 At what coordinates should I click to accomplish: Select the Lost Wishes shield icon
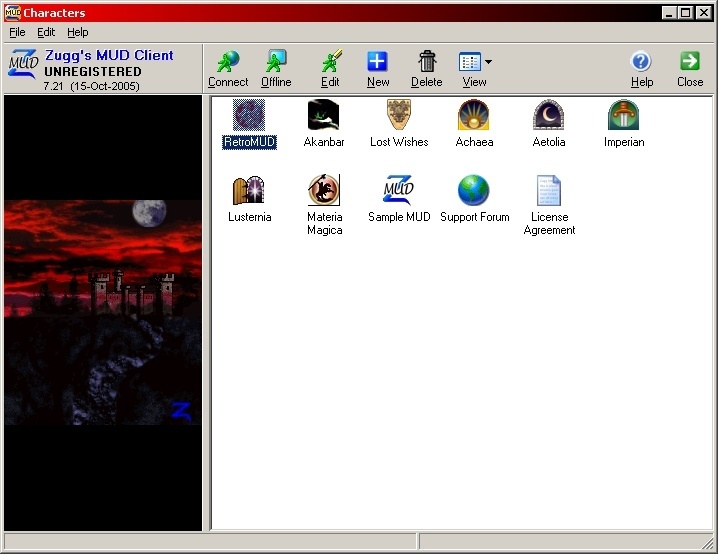tap(398, 115)
